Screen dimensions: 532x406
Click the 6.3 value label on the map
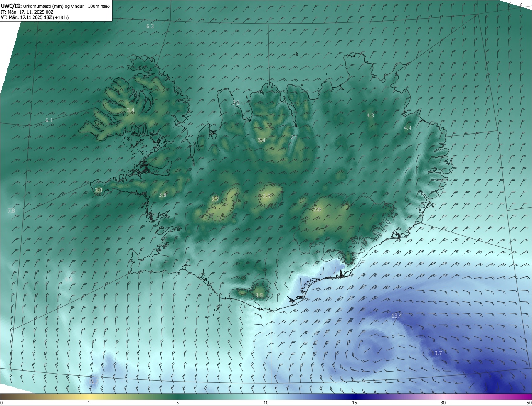(150, 26)
